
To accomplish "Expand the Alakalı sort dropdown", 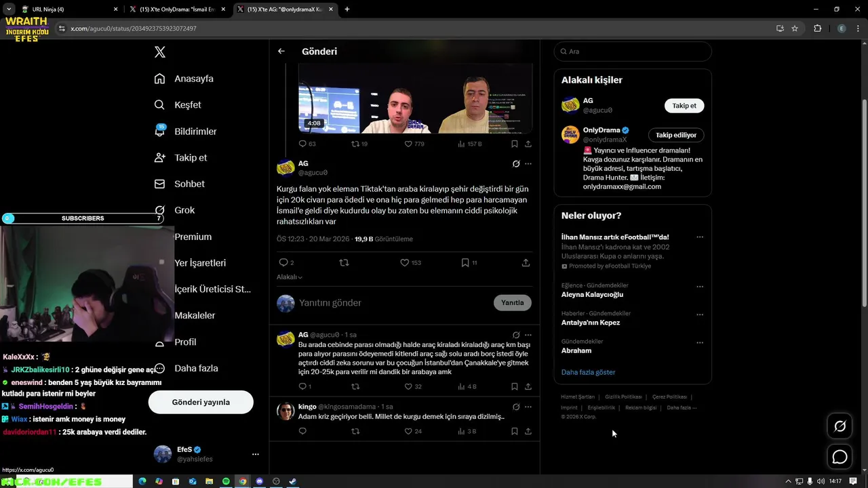I will pyautogui.click(x=290, y=277).
